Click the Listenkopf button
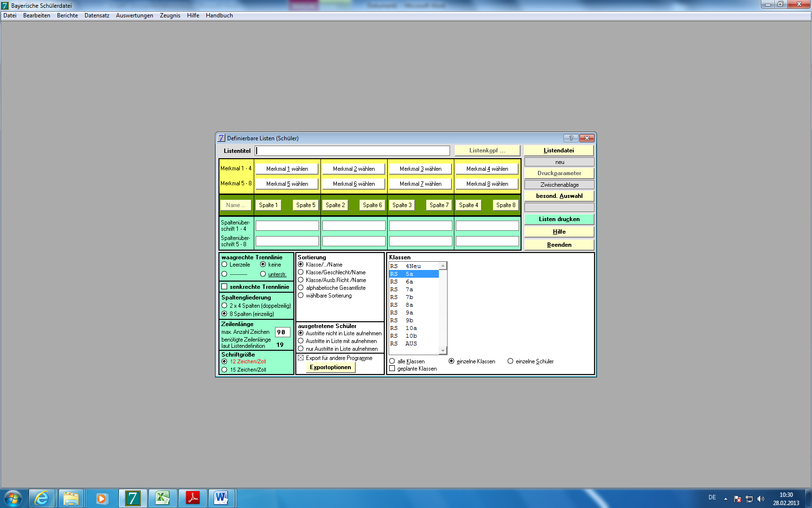 487,150
